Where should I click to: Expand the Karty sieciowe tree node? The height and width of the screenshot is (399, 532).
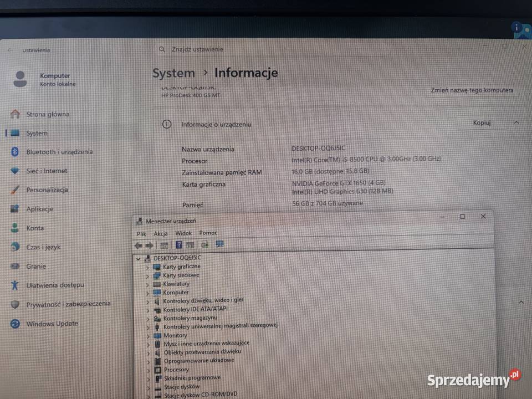tap(147, 276)
